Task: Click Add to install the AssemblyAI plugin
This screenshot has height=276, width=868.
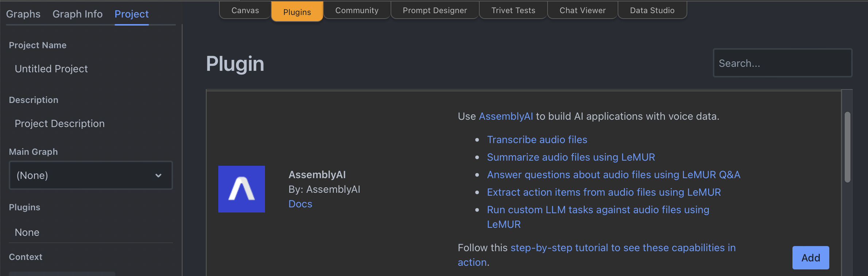Action: 811,257
